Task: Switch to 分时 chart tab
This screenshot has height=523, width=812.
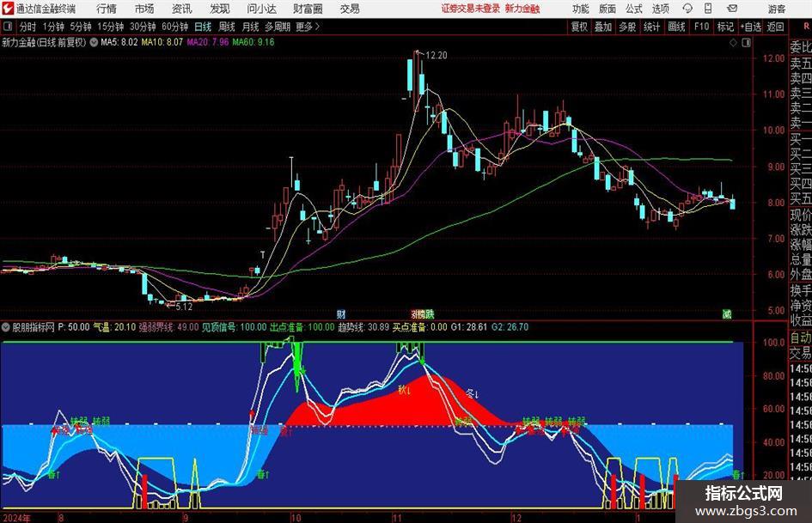Action: 27,27
